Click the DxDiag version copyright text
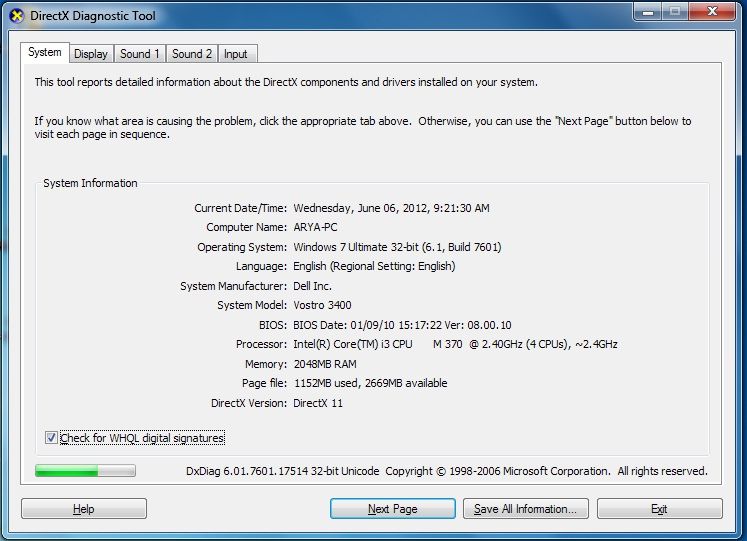 [x=447, y=471]
